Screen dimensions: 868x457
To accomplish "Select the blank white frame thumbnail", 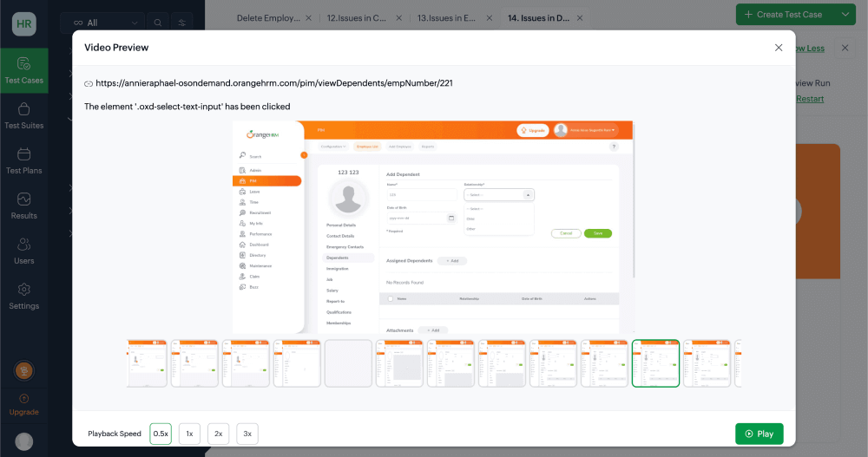I will click(x=348, y=363).
